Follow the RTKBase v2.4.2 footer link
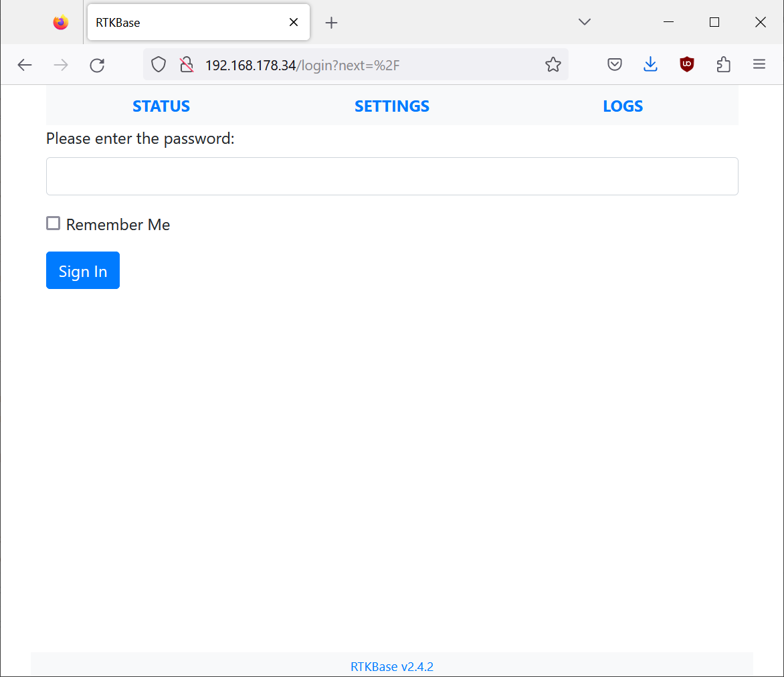 point(392,666)
